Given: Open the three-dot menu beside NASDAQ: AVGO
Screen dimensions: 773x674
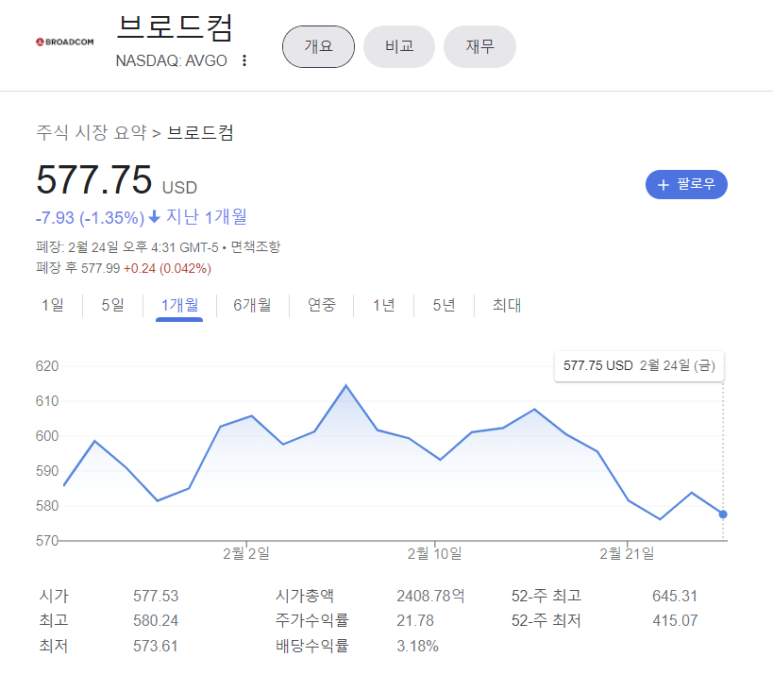Looking at the screenshot, I should click(x=244, y=61).
